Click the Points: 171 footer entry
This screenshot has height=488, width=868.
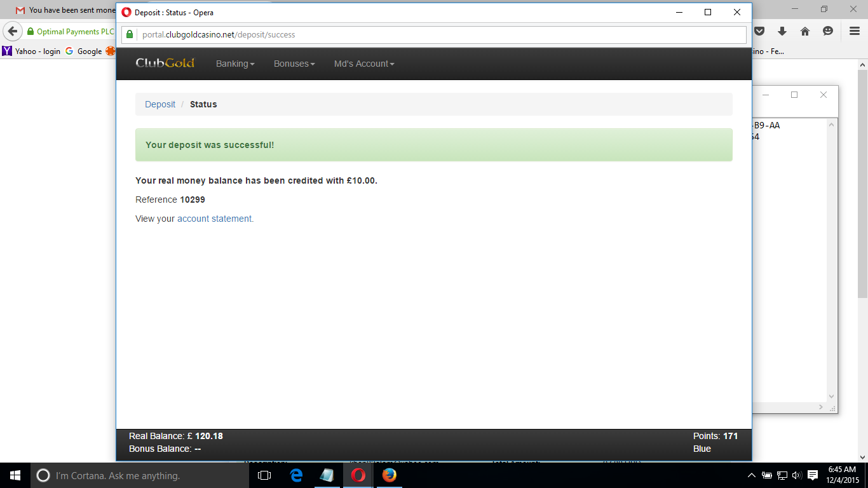[715, 436]
